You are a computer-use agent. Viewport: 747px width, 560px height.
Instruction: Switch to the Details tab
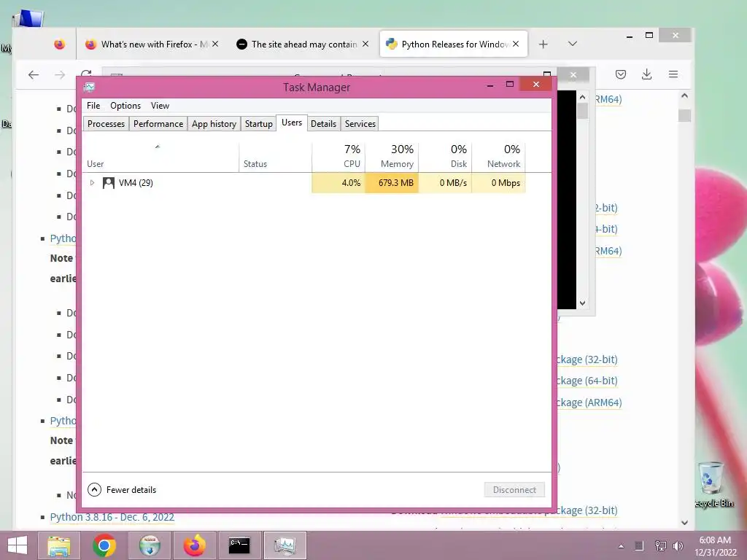(x=323, y=124)
